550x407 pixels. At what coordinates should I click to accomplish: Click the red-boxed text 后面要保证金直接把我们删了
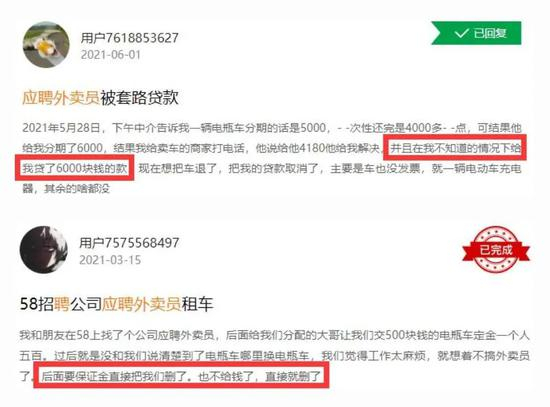tap(117, 376)
